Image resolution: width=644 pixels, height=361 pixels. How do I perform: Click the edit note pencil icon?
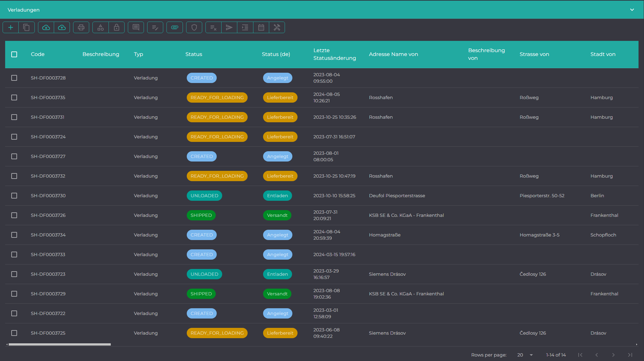pyautogui.click(x=155, y=27)
